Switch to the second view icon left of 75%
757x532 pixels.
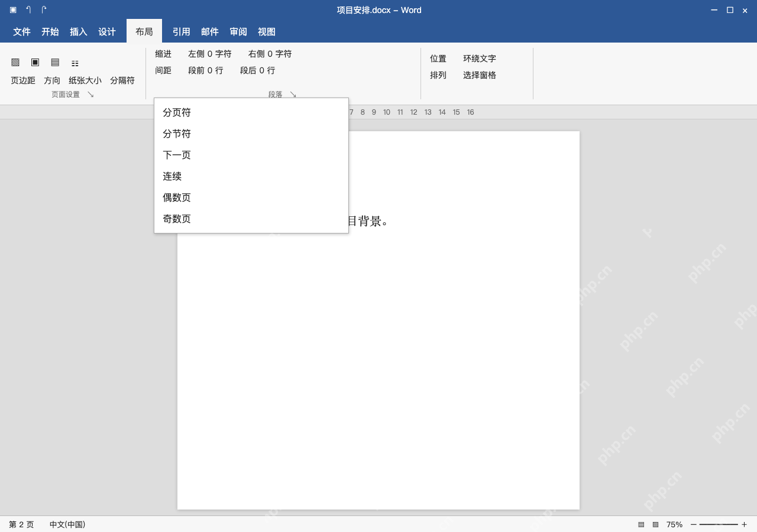click(655, 524)
